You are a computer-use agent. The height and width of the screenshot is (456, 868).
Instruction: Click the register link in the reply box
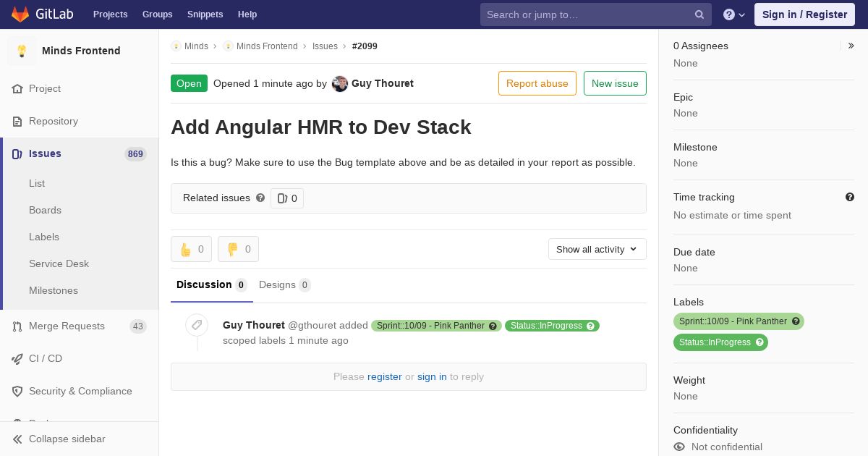pos(385,376)
